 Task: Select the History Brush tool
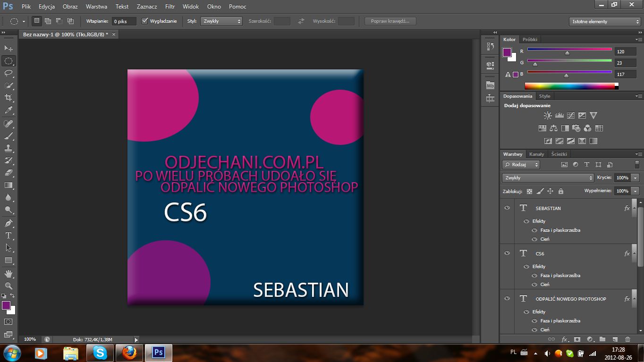tap(8, 160)
